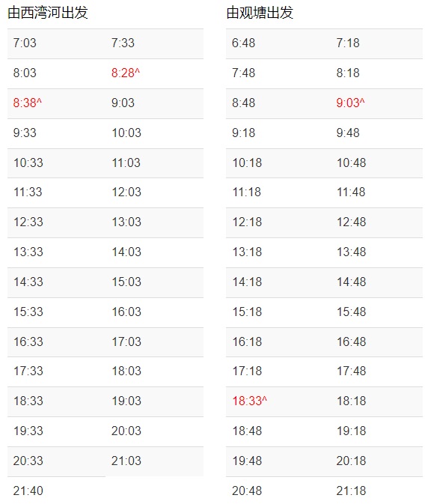Select the 19:48 time entry
This screenshot has height=504, width=425.
[x=247, y=461]
